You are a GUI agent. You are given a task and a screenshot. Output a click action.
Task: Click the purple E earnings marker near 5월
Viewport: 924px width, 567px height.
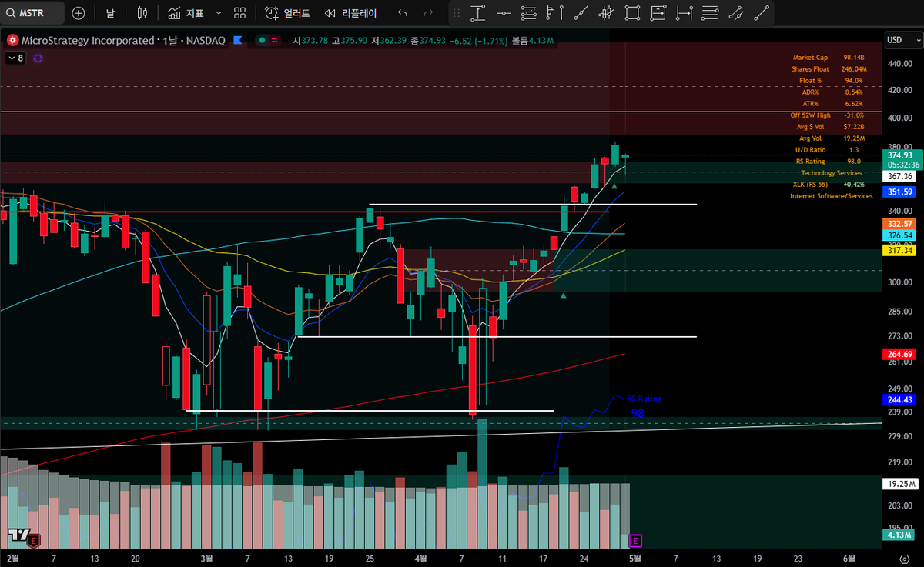pyautogui.click(x=635, y=540)
